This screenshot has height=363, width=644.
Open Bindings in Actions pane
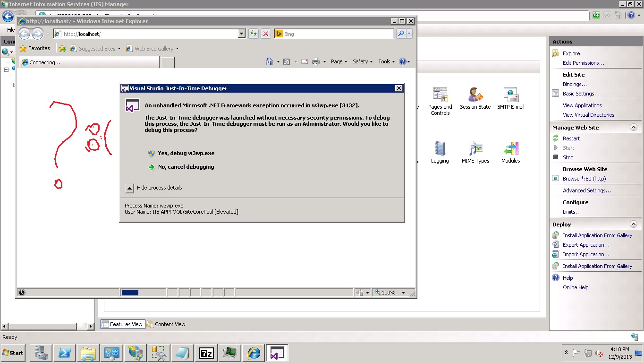[x=575, y=84]
